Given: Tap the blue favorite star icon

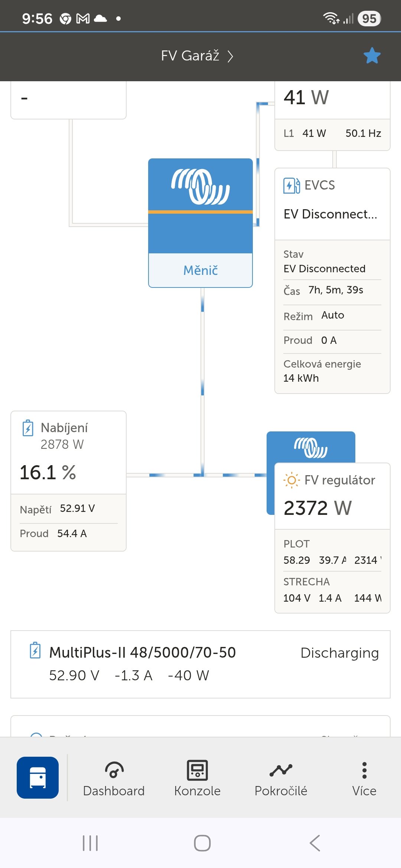Looking at the screenshot, I should pos(372,56).
